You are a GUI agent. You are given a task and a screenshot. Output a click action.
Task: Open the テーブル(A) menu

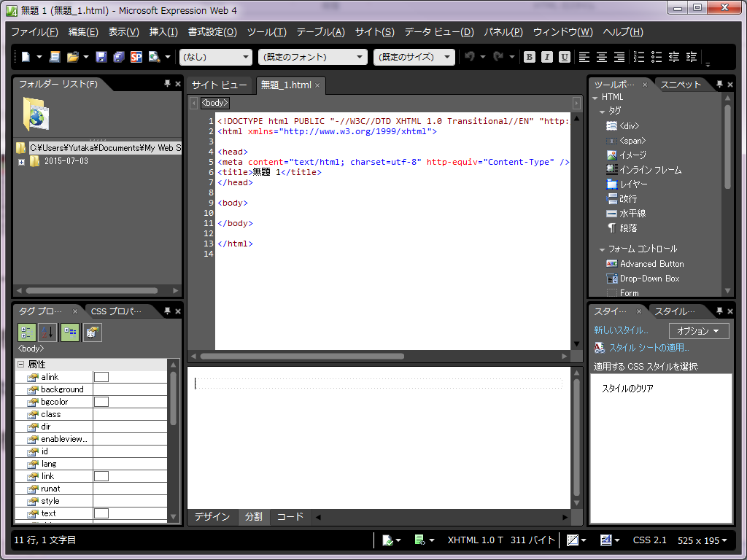[321, 32]
